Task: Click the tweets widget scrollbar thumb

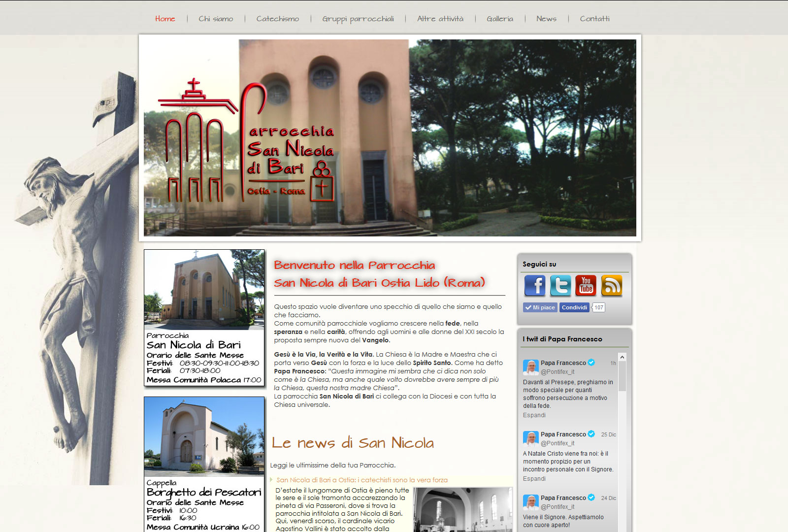Action: [x=622, y=376]
